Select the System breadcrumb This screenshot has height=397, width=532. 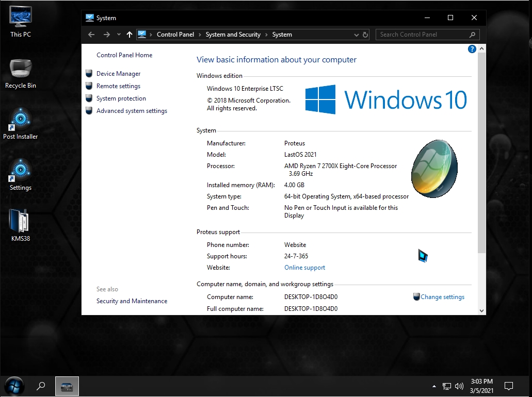282,35
